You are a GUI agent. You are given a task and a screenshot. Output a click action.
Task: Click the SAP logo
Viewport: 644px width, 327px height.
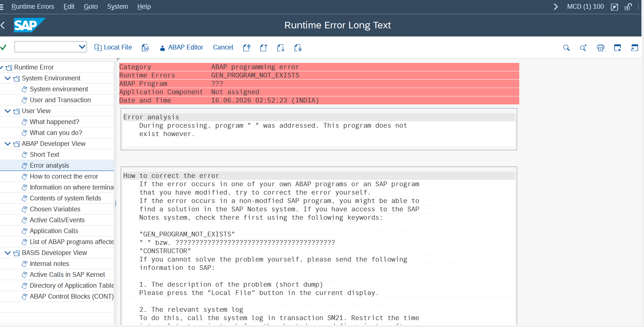29,25
